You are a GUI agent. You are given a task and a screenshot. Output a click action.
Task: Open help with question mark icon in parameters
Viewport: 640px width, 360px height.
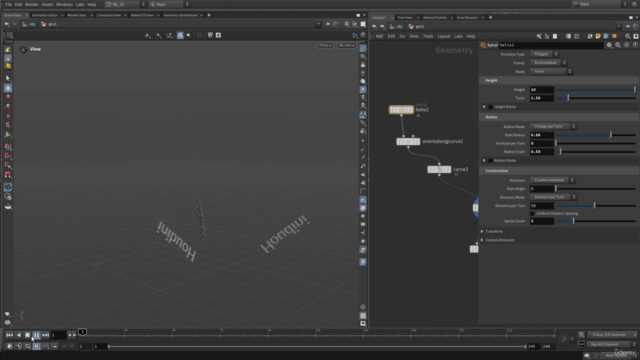pos(635,45)
